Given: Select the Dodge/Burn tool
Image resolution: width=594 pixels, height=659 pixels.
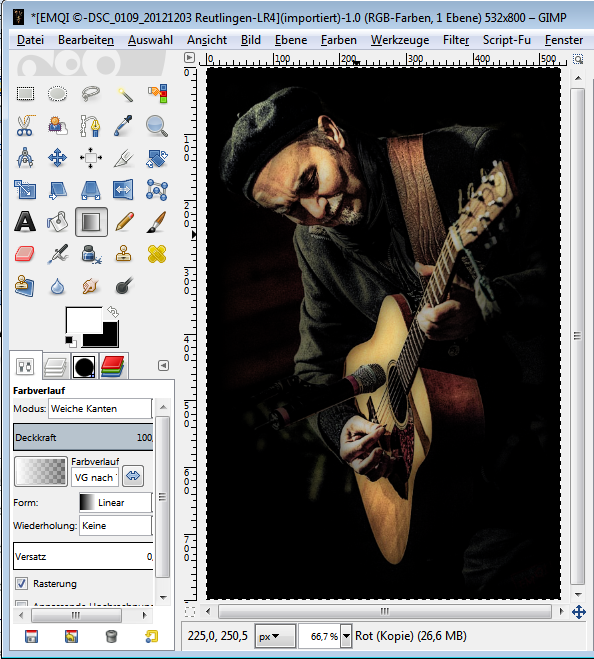Looking at the screenshot, I should pyautogui.click(x=124, y=287).
